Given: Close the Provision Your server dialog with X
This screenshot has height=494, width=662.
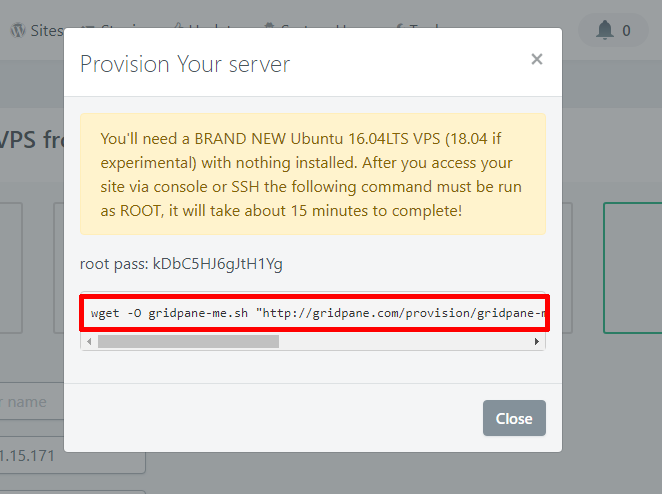Looking at the screenshot, I should click(537, 59).
